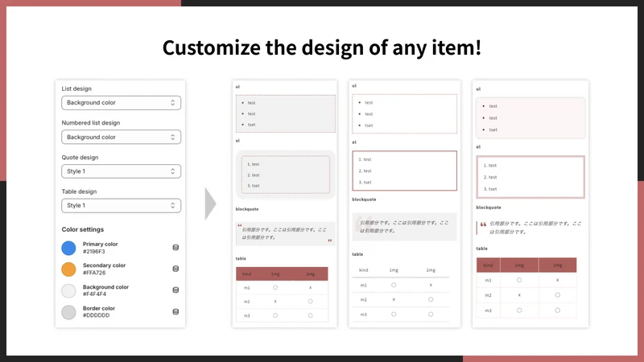Click the dynamic source icon for Primary color
This screenshot has height=362, width=644.
point(175,248)
